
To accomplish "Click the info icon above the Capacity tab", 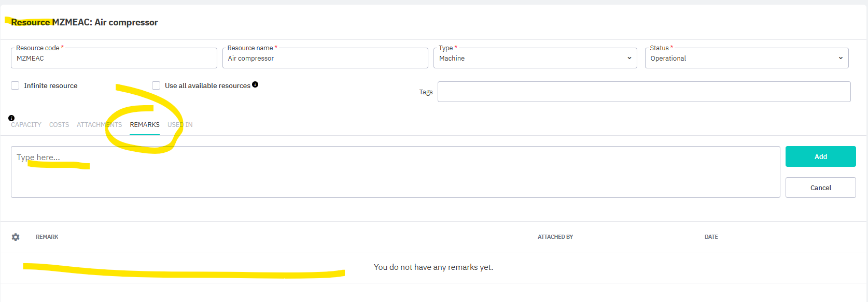I will coord(11,118).
